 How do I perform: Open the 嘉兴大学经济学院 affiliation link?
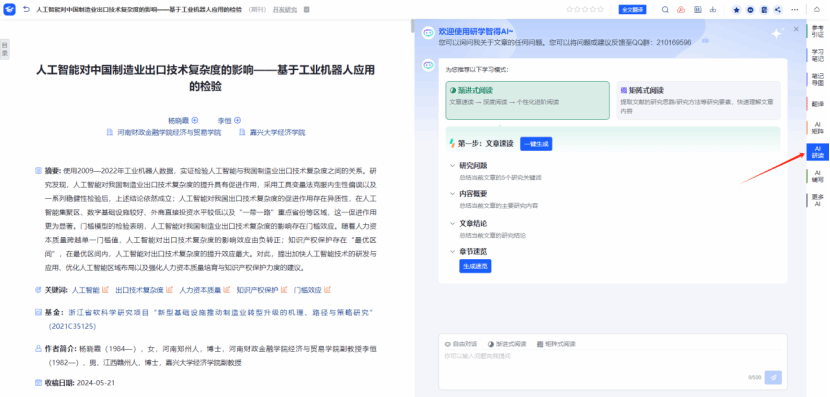277,132
